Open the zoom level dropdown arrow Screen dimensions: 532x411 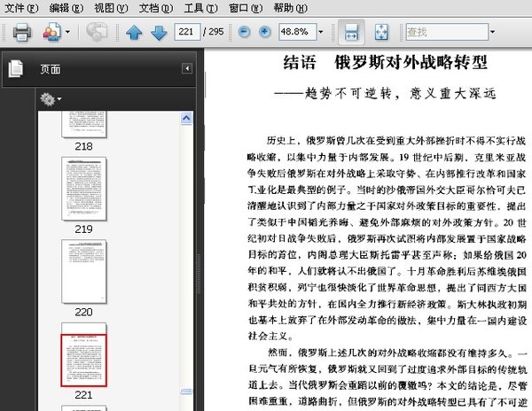click(x=321, y=32)
